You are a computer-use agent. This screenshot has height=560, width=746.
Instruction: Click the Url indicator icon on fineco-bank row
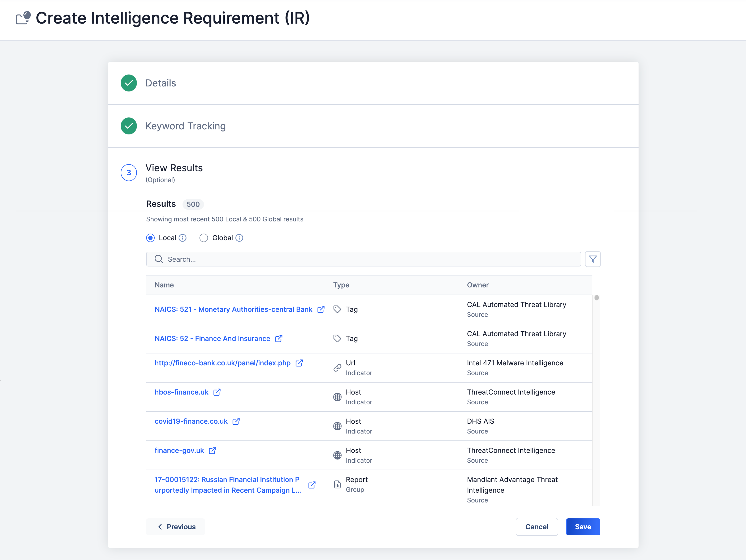click(x=337, y=368)
